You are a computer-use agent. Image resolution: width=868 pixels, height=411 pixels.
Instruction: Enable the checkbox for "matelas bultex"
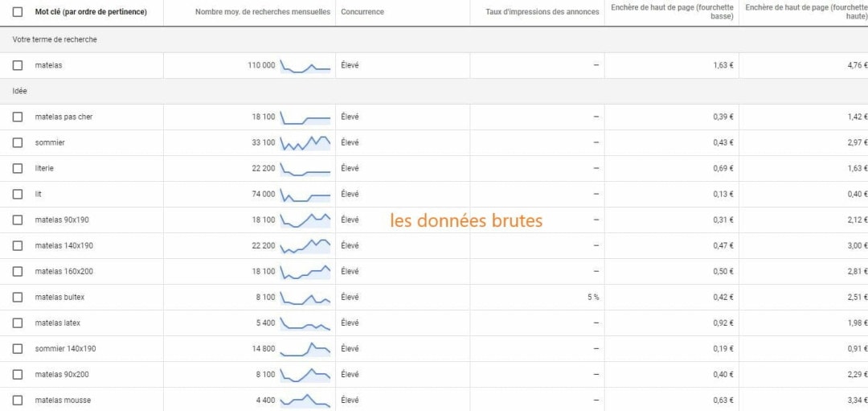(x=18, y=297)
